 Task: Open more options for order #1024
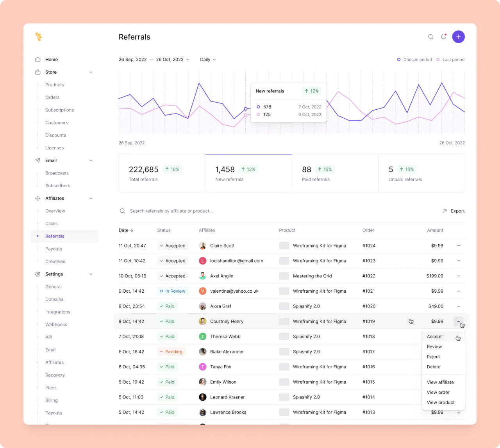pos(458,246)
